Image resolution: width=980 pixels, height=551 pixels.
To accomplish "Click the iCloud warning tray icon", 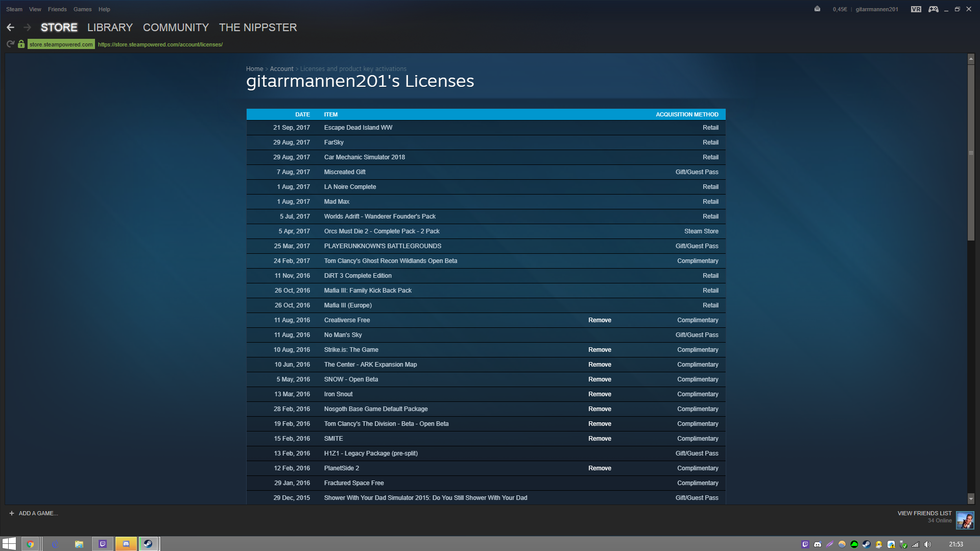I will pyautogui.click(x=891, y=544).
